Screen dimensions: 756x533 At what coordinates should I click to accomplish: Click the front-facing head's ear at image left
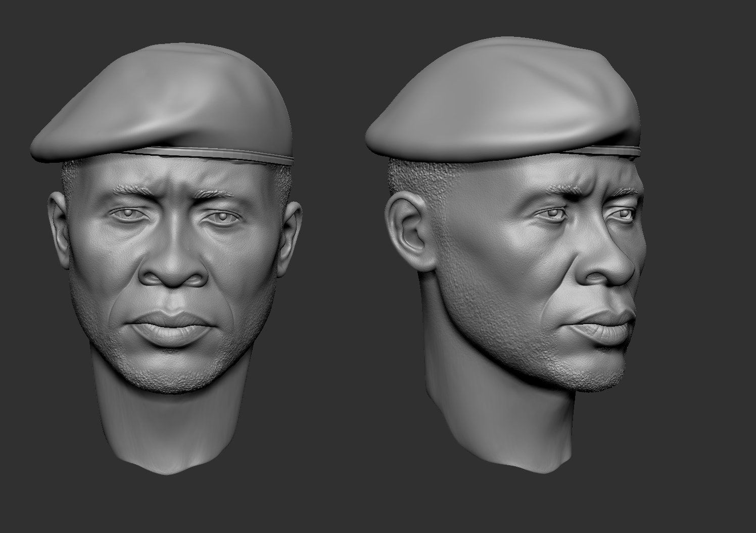[x=57, y=223]
